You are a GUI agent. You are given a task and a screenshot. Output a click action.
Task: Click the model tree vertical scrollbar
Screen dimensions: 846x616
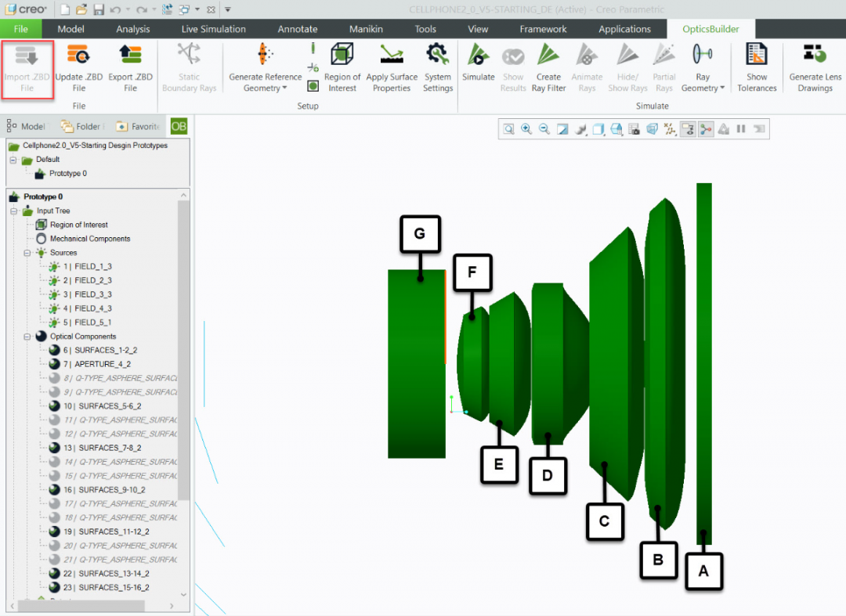tap(183, 352)
